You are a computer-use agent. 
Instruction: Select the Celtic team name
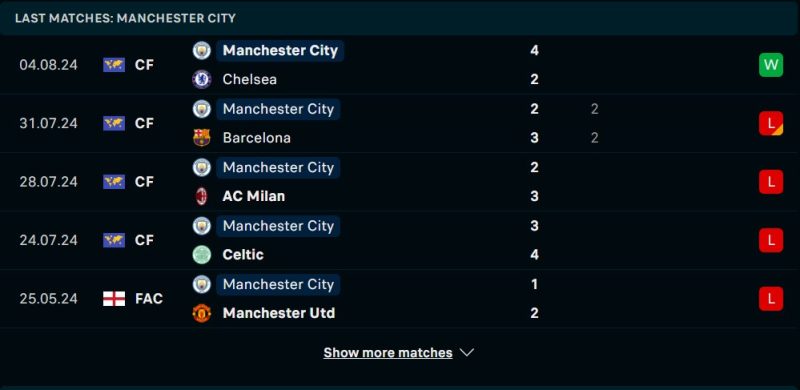click(x=243, y=255)
